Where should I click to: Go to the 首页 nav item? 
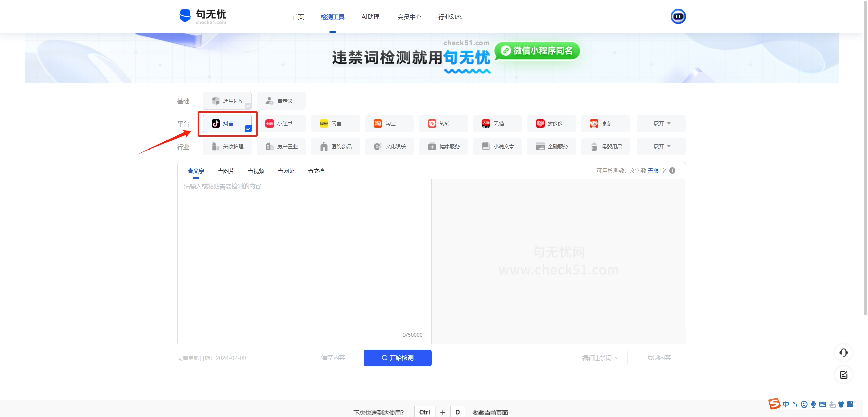(x=298, y=17)
